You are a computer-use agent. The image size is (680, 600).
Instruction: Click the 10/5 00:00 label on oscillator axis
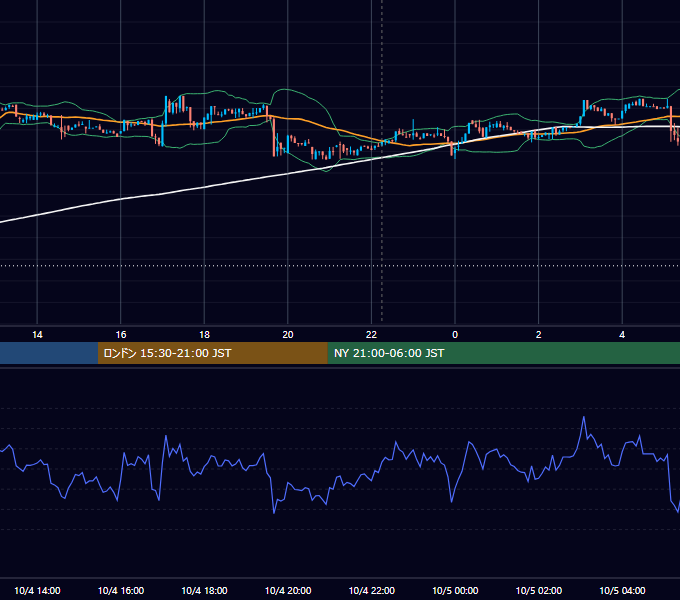[x=455, y=590]
